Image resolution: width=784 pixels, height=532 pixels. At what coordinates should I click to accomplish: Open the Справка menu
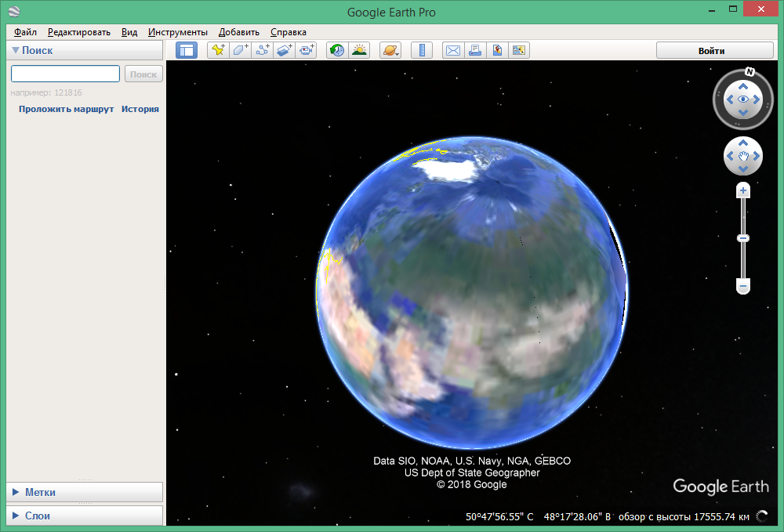pos(287,32)
